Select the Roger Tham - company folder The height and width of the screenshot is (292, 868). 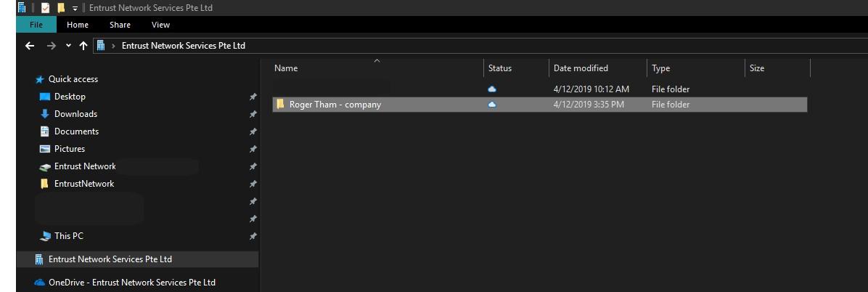(x=540, y=104)
